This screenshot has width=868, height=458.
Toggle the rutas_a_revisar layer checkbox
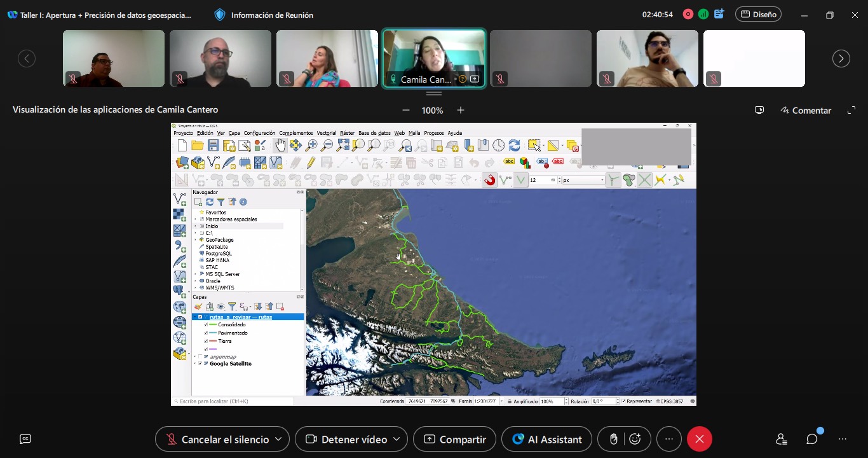tap(200, 317)
